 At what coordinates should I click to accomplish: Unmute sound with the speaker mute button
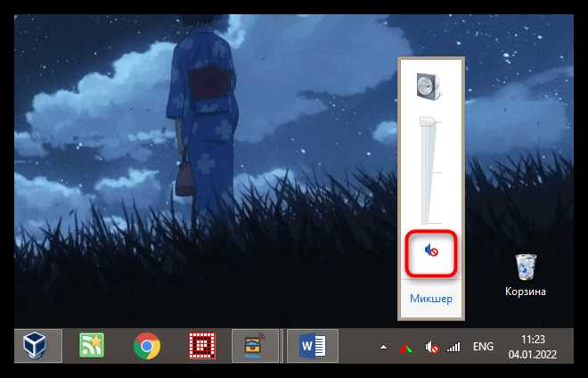coord(431,250)
